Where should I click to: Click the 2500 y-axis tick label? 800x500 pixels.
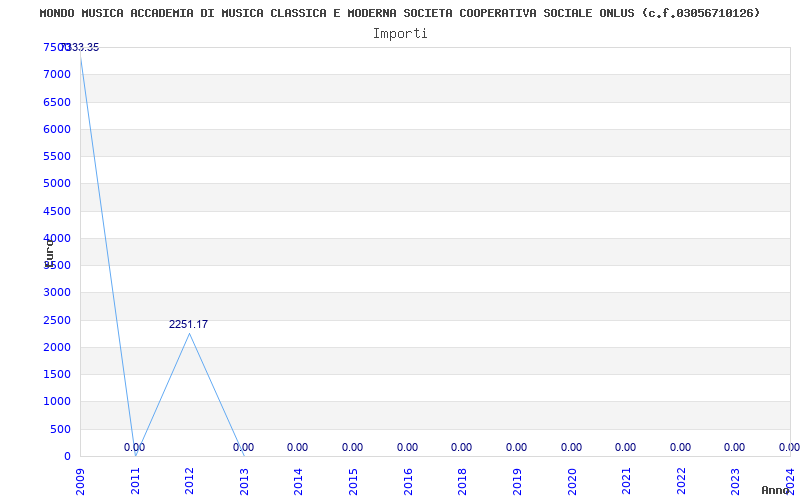(x=57, y=320)
